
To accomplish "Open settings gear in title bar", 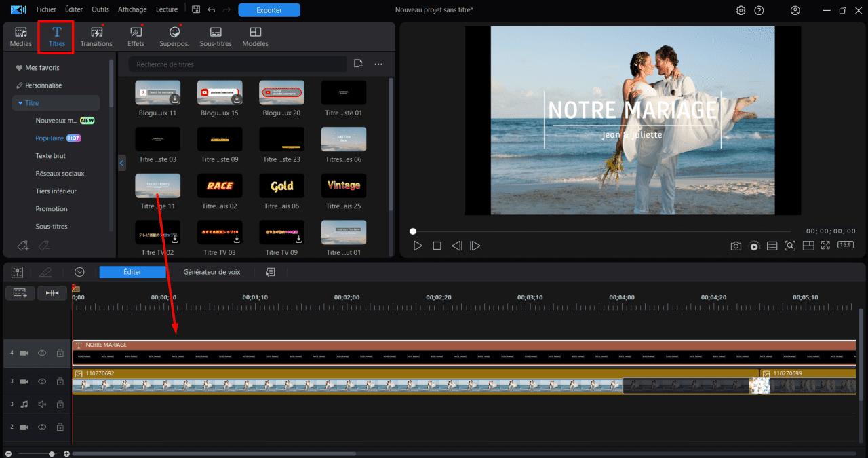I will point(741,10).
